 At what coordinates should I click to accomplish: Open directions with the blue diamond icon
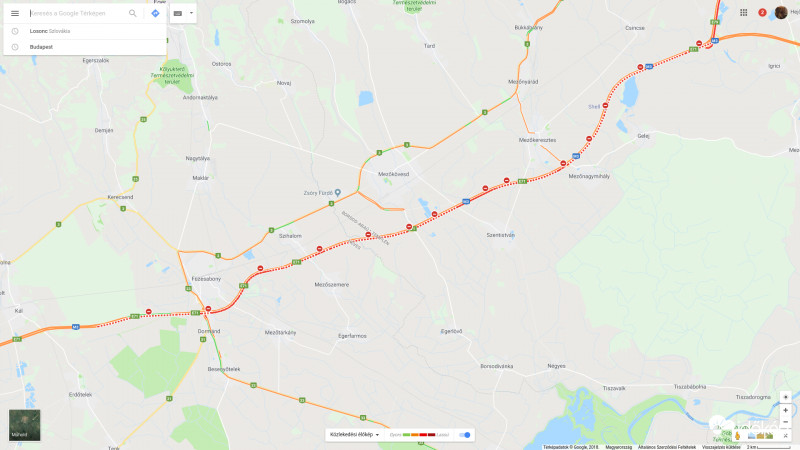(x=156, y=13)
